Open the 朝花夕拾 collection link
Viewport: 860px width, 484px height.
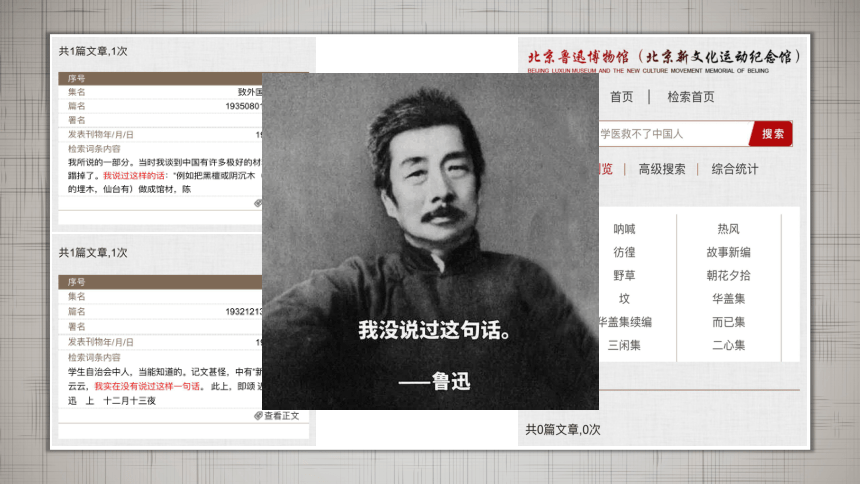[x=728, y=275]
